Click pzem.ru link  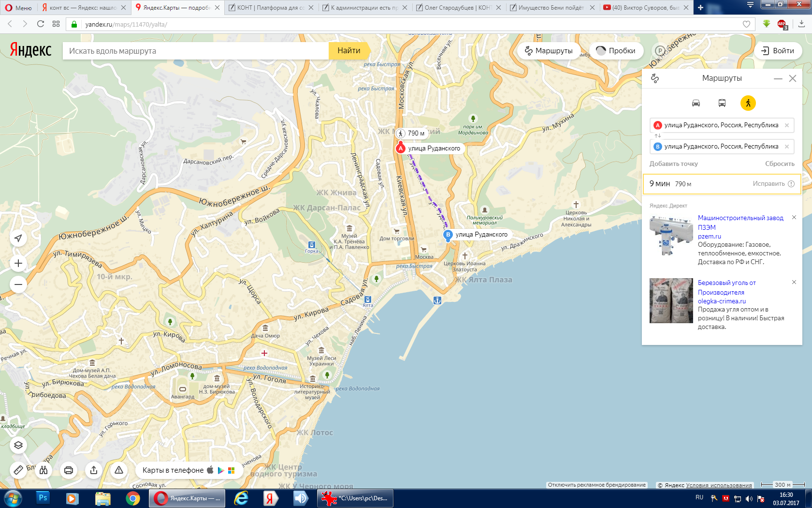click(710, 236)
